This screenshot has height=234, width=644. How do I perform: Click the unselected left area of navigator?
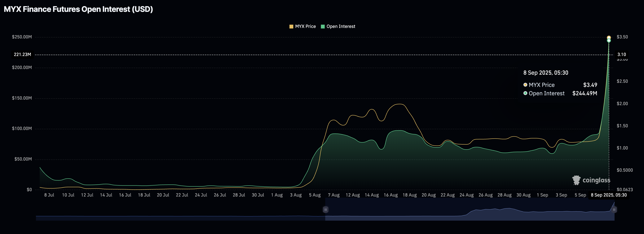coord(180,218)
